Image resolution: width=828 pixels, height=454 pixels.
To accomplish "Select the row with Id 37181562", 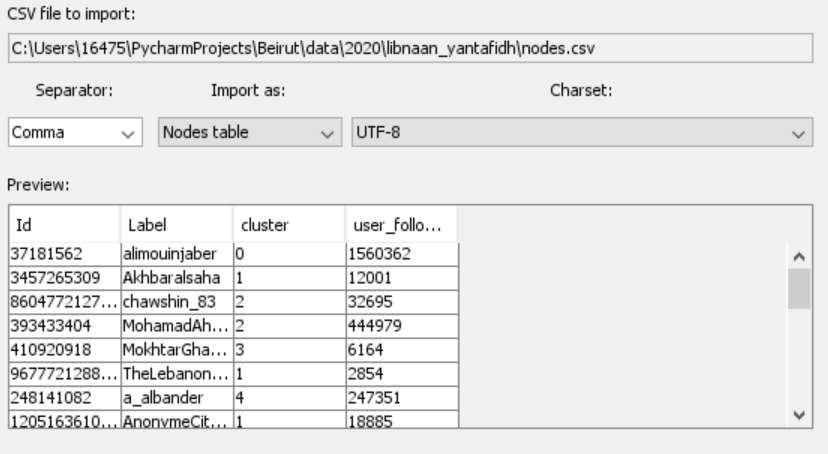I will click(x=64, y=254).
